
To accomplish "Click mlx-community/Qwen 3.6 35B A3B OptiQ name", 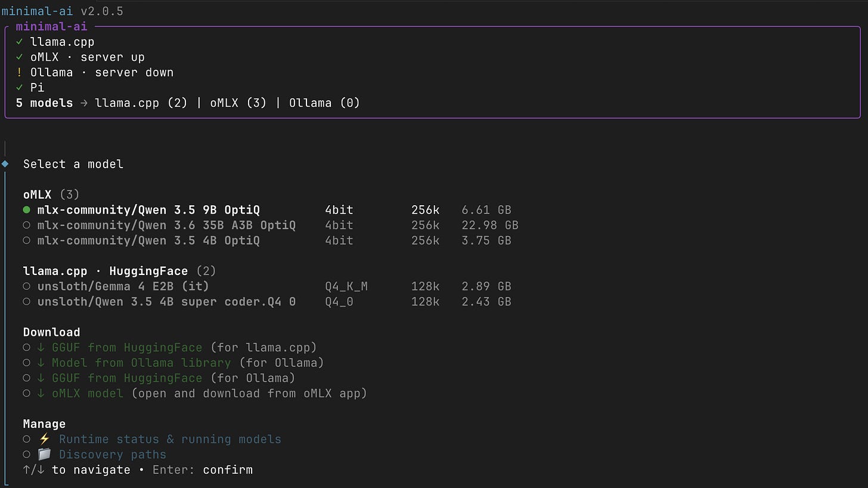I will coord(166,225).
